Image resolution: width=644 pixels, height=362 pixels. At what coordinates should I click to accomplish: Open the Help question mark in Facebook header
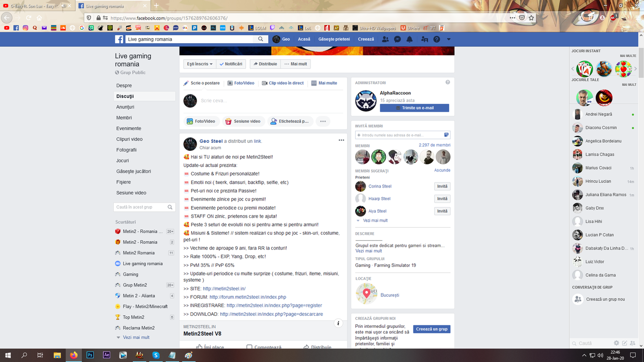437,39
